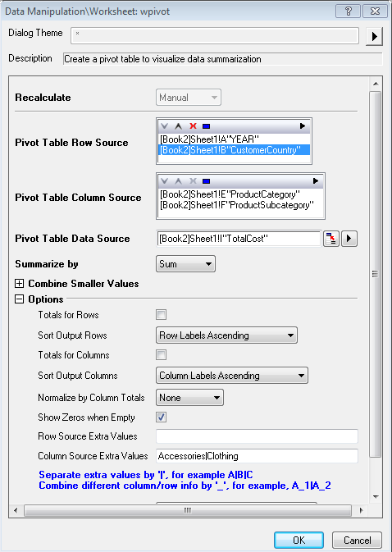Click move-up arrow in Column Source toolbar
This screenshot has height=552, width=392.
click(179, 181)
